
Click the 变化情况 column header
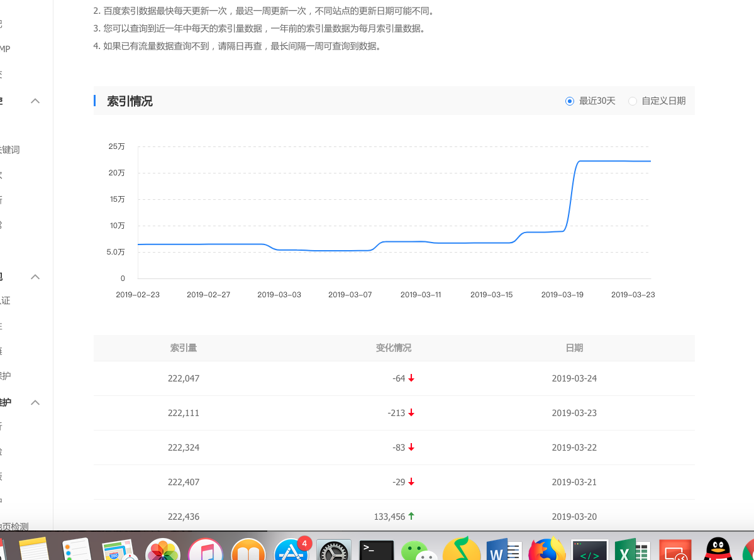[394, 348]
